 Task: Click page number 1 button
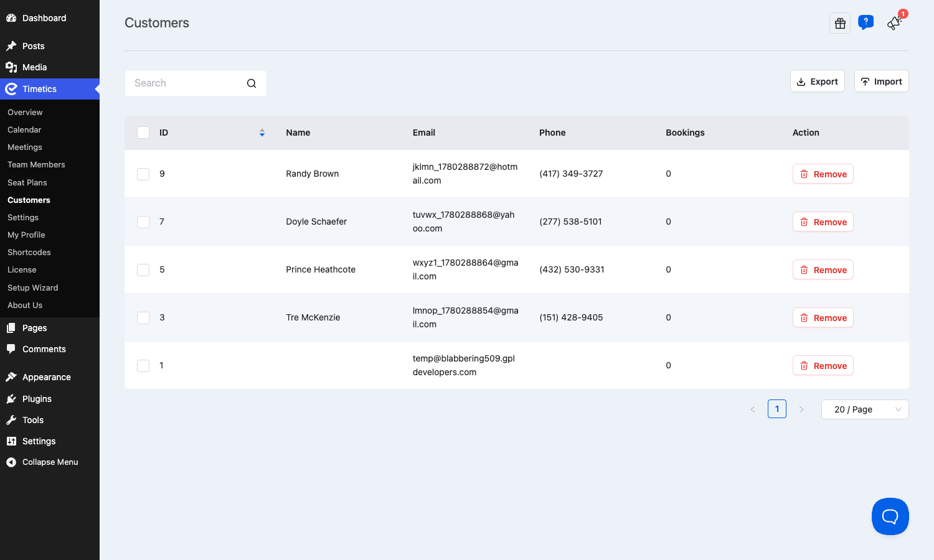point(777,409)
